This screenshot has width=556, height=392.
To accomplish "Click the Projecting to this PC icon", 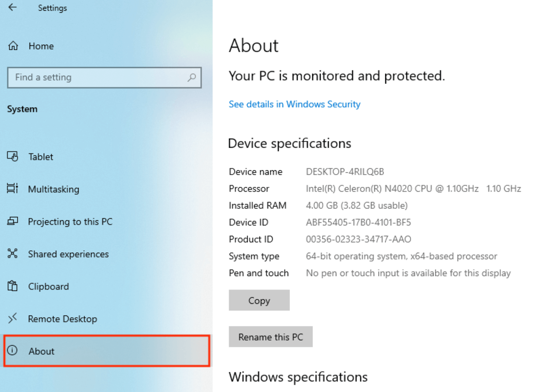I will [12, 221].
